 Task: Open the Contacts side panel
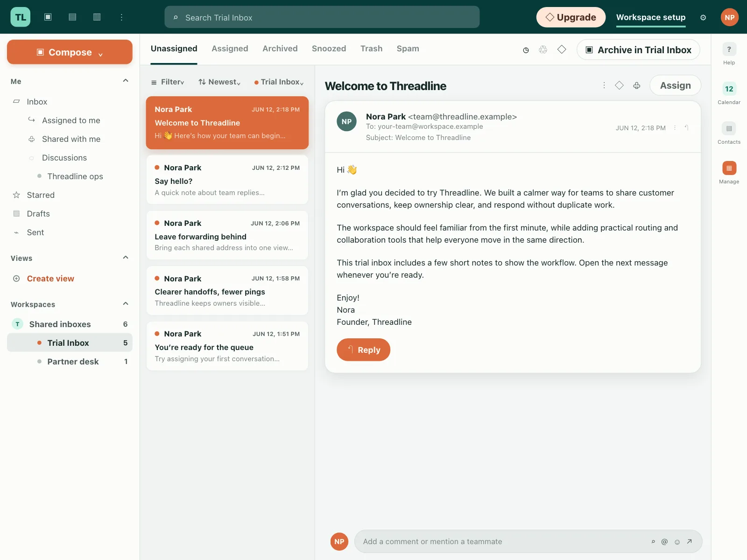[729, 133]
